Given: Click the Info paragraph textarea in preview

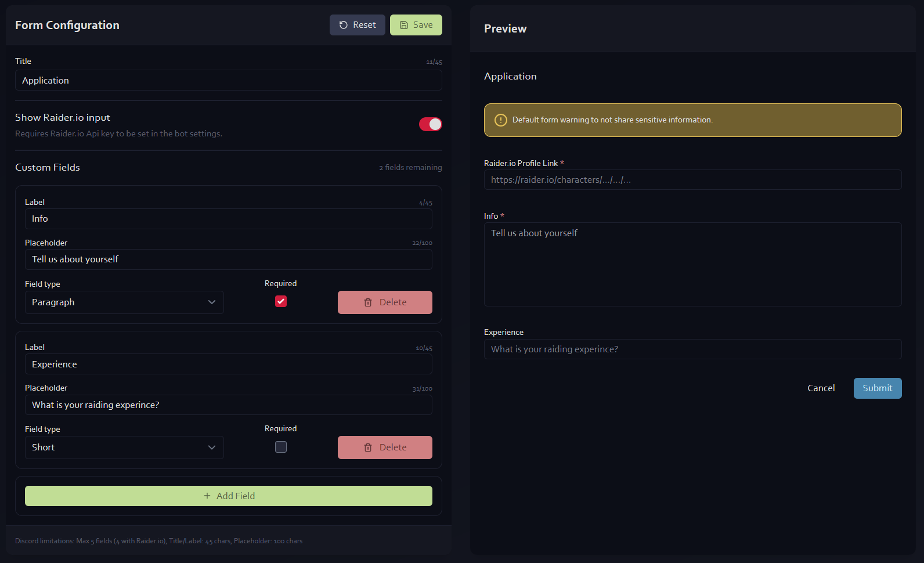Looking at the screenshot, I should pos(692,265).
